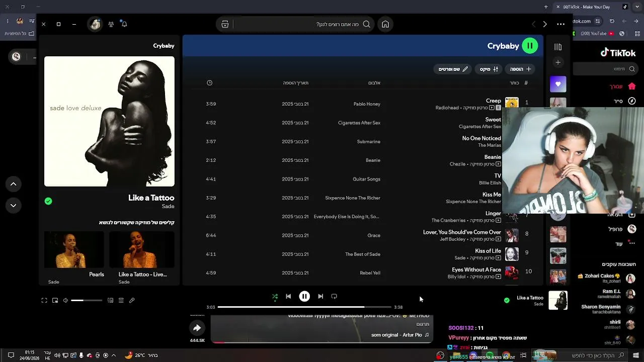Image resolution: width=644 pixels, height=362 pixels.
Task: Open the connect to a device panel
Action: point(111,300)
